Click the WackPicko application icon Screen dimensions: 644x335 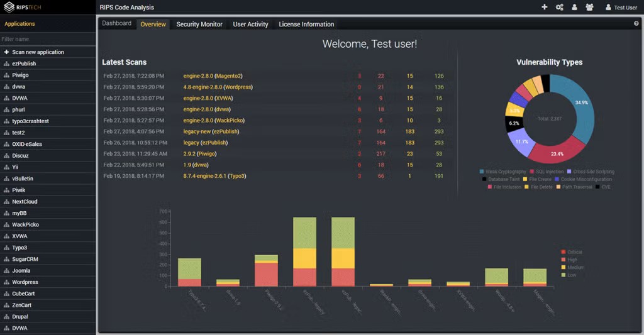6,224
